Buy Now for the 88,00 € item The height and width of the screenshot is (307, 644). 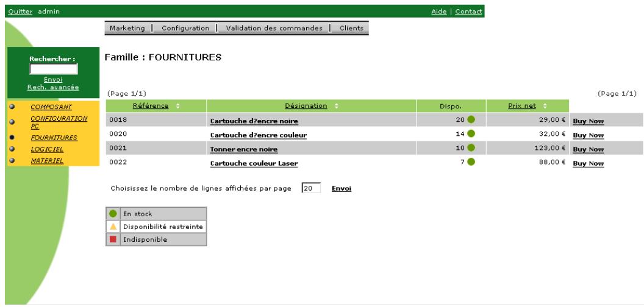point(588,163)
